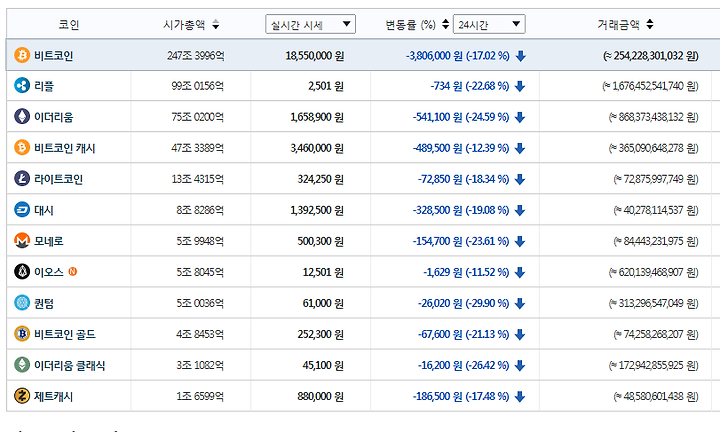This screenshot has height=432, width=720.
Task: Sort by 변동률 (%) using sort arrows
Action: click(445, 24)
